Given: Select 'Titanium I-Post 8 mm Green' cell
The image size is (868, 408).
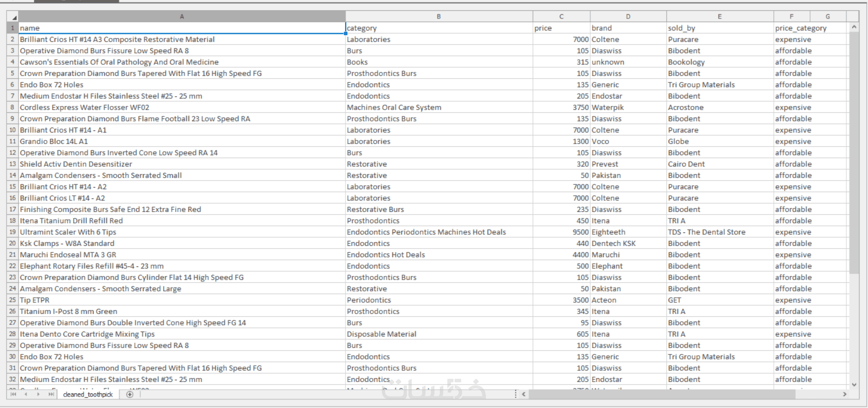Looking at the screenshot, I should [182, 311].
